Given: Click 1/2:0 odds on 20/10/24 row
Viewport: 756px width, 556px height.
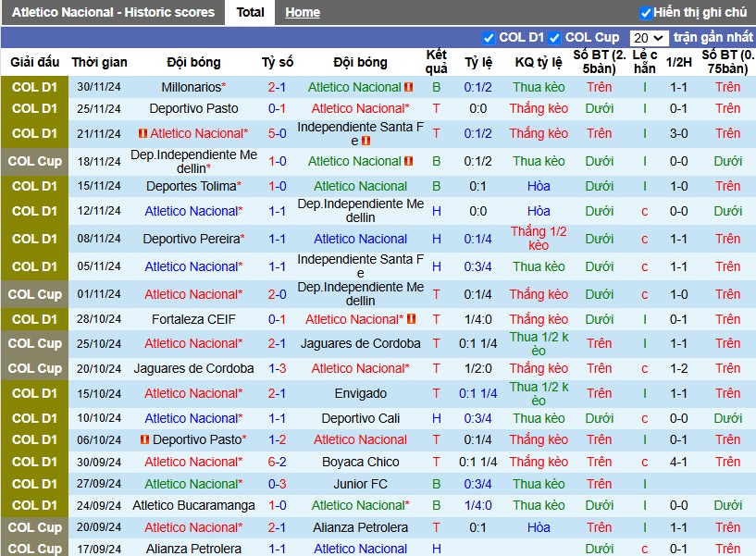Looking at the screenshot, I should [477, 368].
